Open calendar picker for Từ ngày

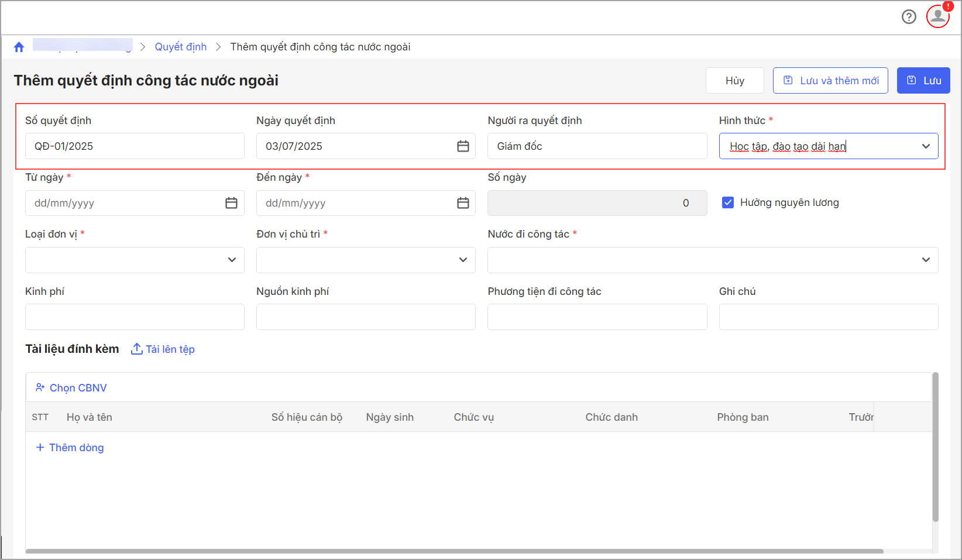coord(232,203)
